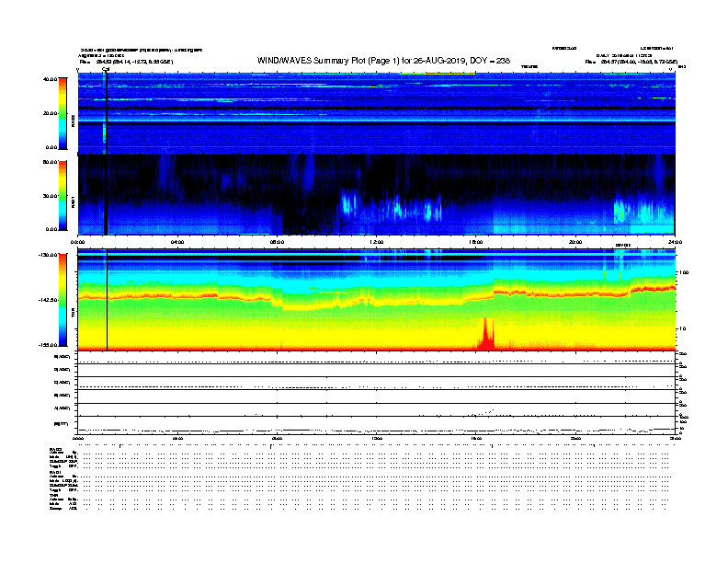Click the 40.00 label on RAD2 scale
Screen dimensions: 728x563
pyautogui.click(x=51, y=79)
